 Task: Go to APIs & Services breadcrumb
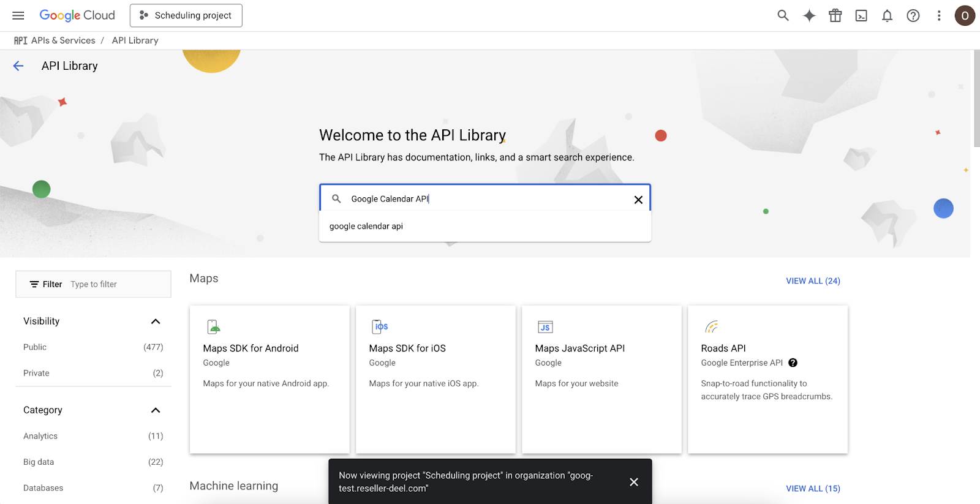(x=63, y=40)
